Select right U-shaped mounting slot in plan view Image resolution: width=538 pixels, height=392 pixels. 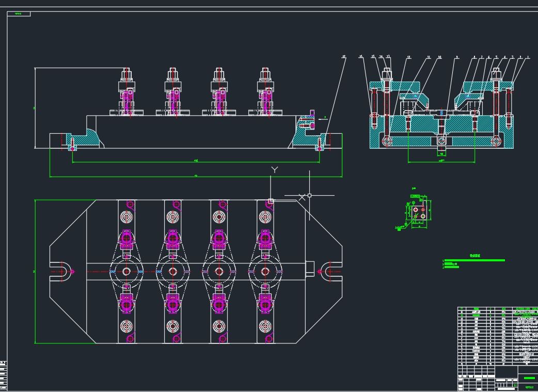tap(331, 272)
